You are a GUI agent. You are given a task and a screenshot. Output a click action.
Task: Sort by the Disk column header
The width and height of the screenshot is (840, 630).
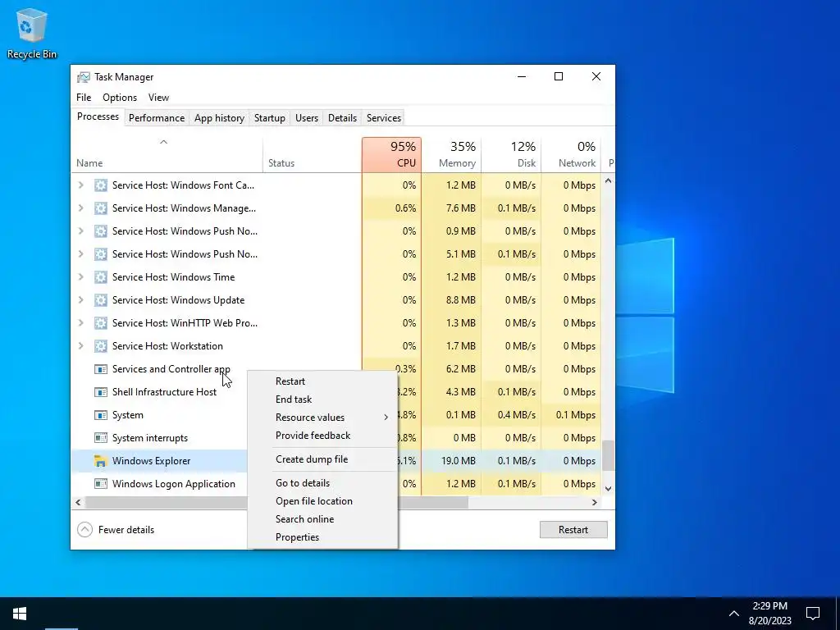pyautogui.click(x=512, y=155)
